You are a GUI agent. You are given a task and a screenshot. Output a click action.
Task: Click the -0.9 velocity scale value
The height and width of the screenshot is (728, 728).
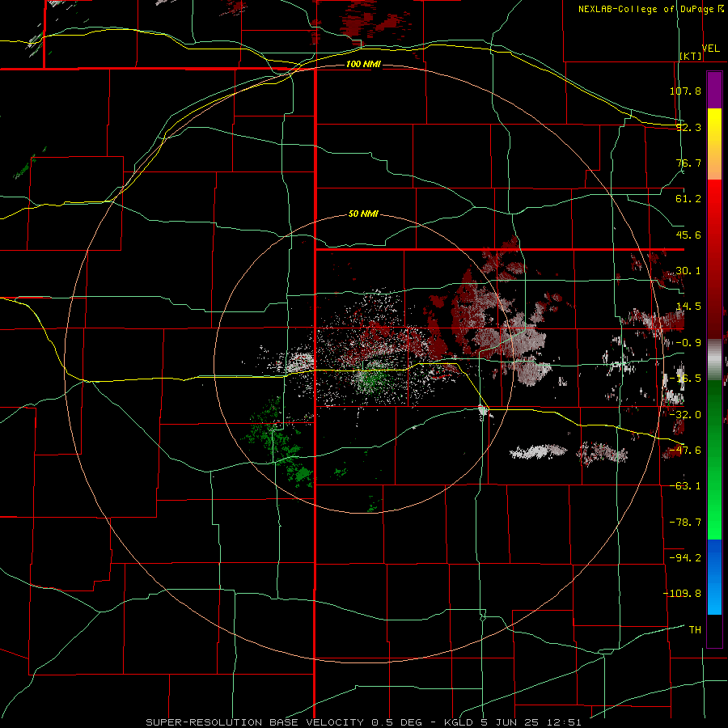[688, 343]
